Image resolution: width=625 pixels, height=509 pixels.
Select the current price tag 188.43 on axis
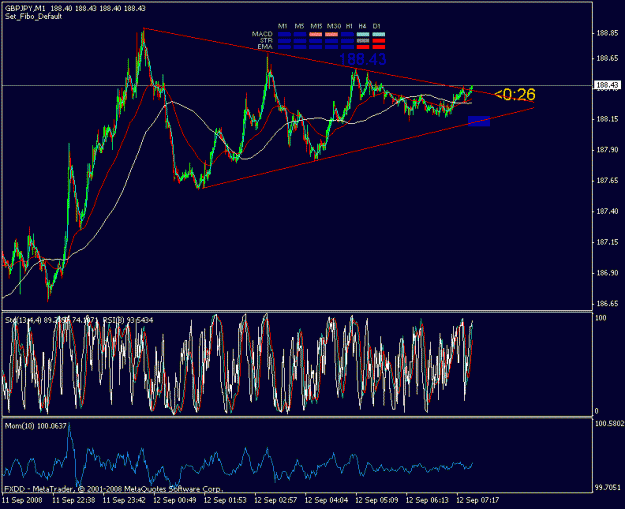607,85
